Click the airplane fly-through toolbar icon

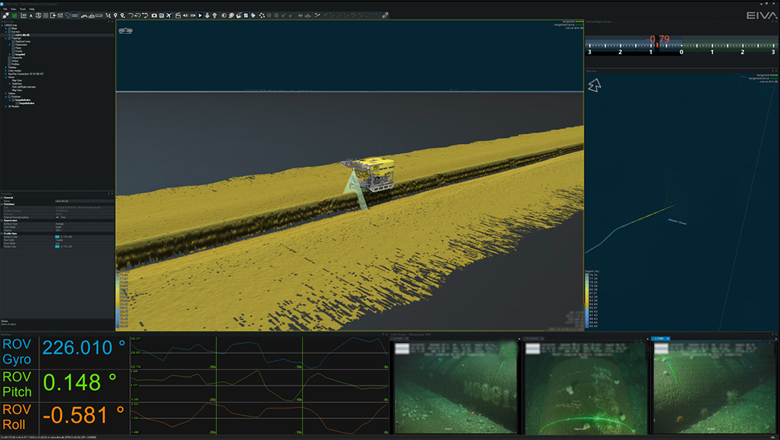(x=170, y=15)
